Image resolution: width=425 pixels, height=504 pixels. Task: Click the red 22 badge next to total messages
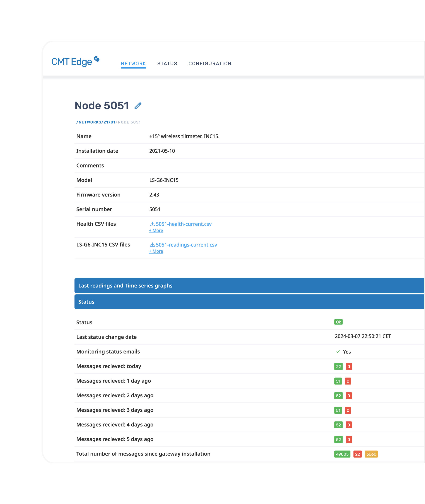click(357, 454)
